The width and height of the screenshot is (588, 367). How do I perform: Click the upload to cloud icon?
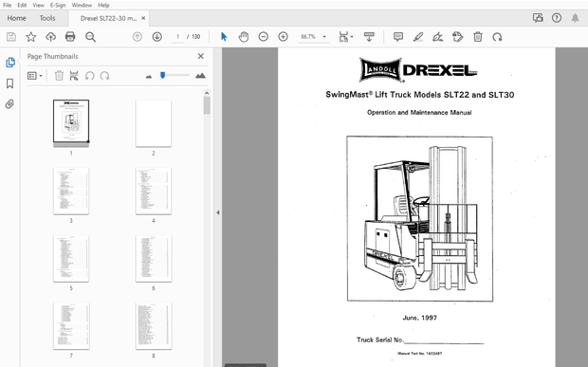click(x=50, y=37)
